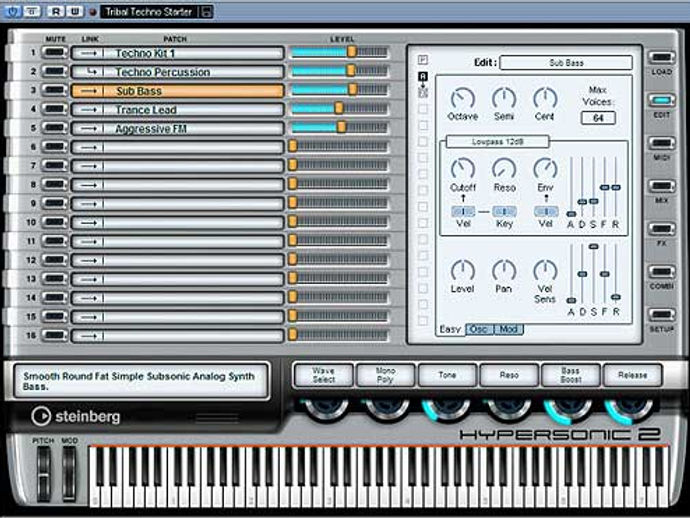Click the Env knob
The height and width of the screenshot is (518, 690).
(545, 169)
